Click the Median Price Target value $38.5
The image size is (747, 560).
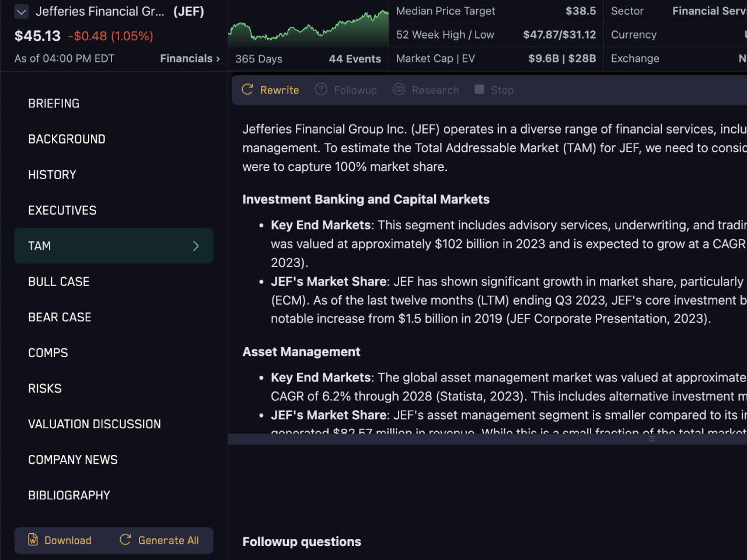point(581,11)
